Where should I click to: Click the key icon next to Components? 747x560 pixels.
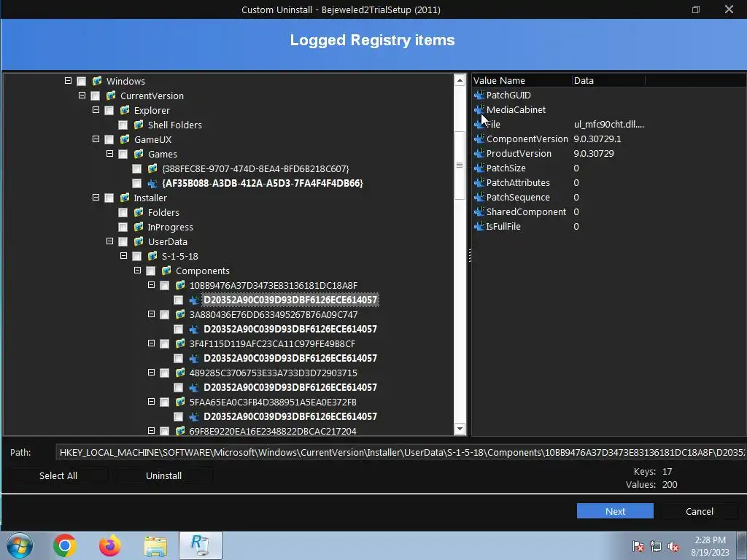coord(166,271)
